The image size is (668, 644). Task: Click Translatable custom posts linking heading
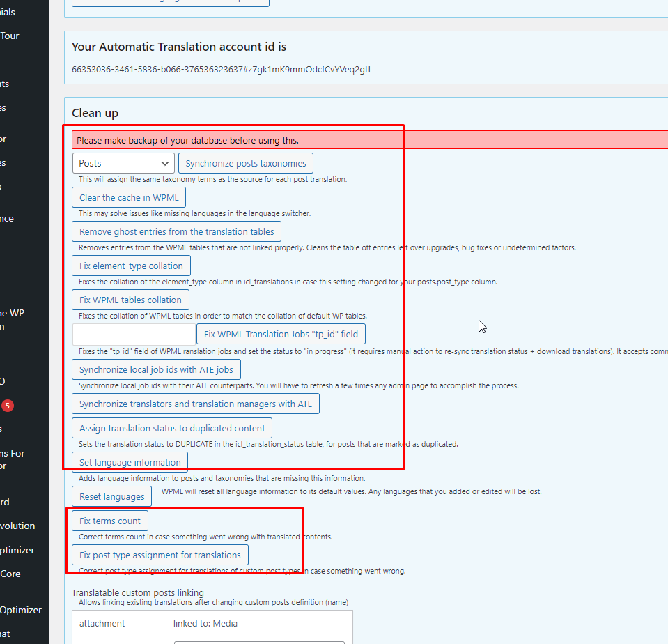[138, 592]
